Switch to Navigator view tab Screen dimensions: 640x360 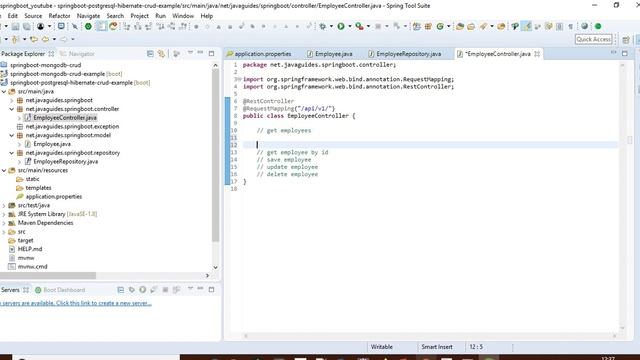tap(77, 54)
